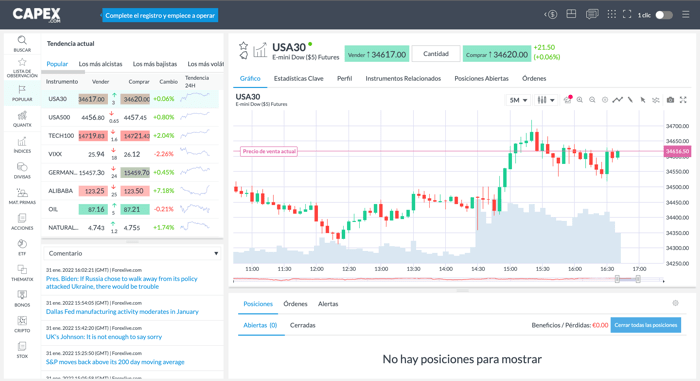Open the chart type dropdown

tap(546, 100)
